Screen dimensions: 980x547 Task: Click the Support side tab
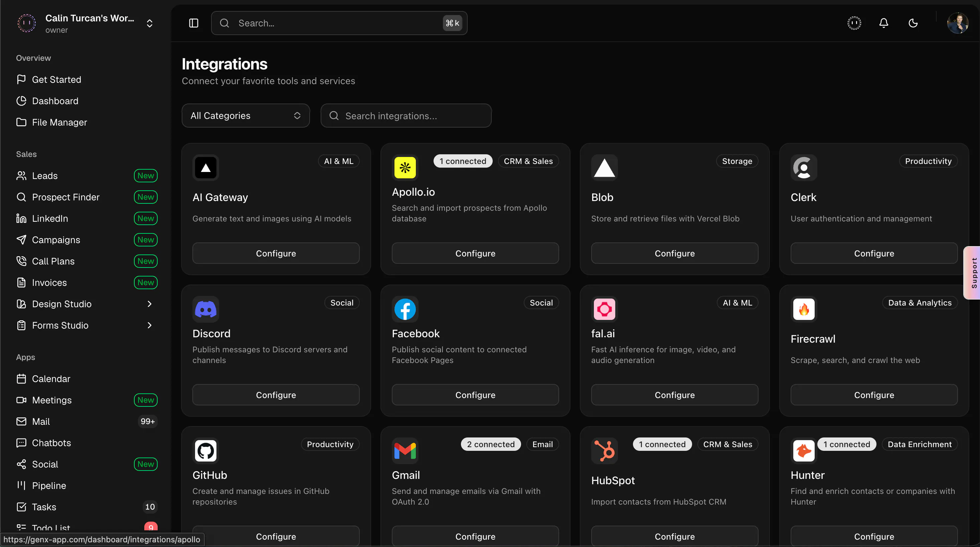(973, 273)
